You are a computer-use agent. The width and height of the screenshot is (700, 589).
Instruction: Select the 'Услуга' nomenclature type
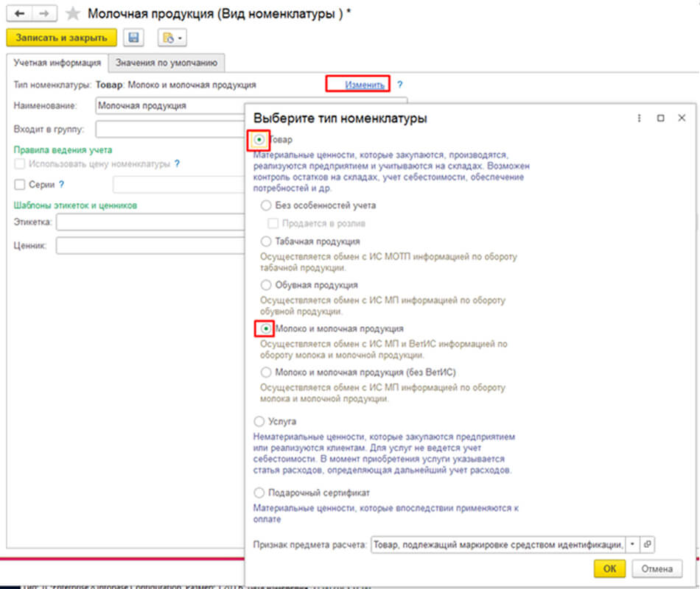point(259,422)
